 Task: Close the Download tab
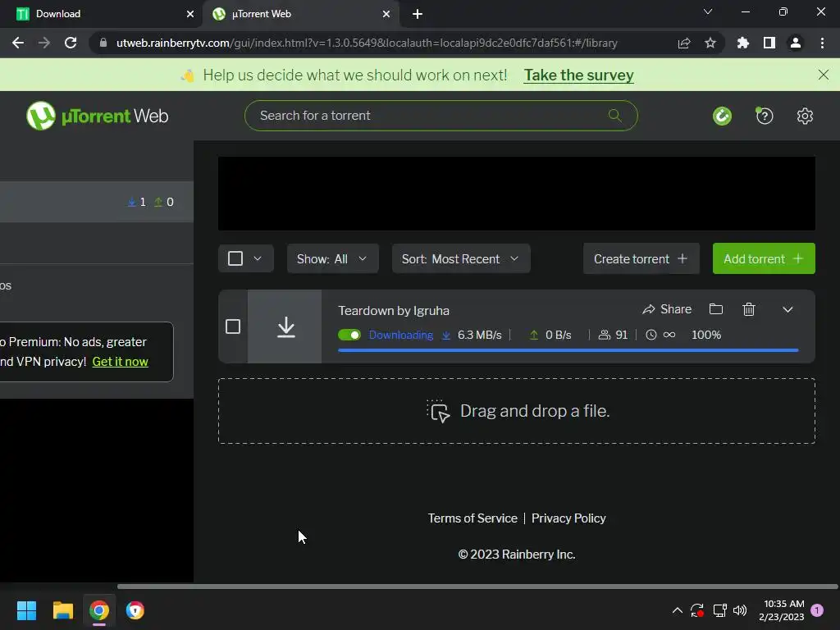(x=190, y=14)
